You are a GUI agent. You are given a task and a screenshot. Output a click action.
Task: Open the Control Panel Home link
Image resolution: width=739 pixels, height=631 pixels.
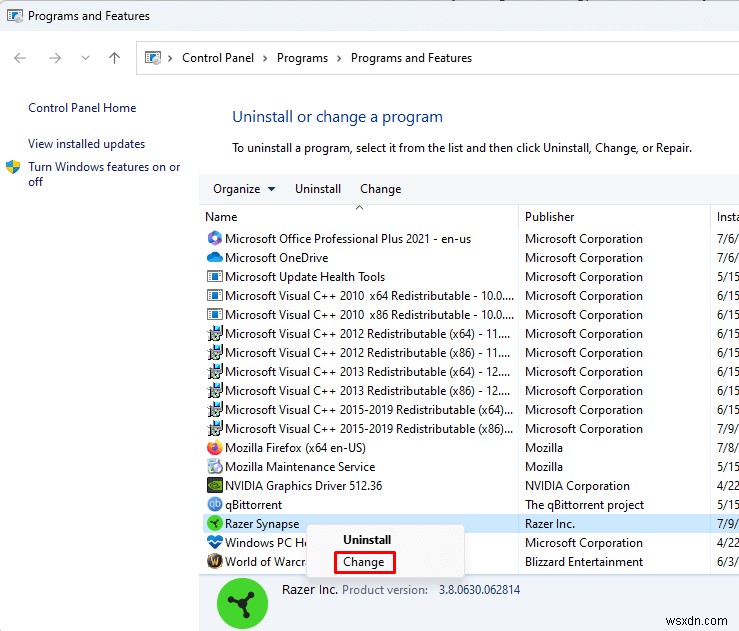(82, 108)
